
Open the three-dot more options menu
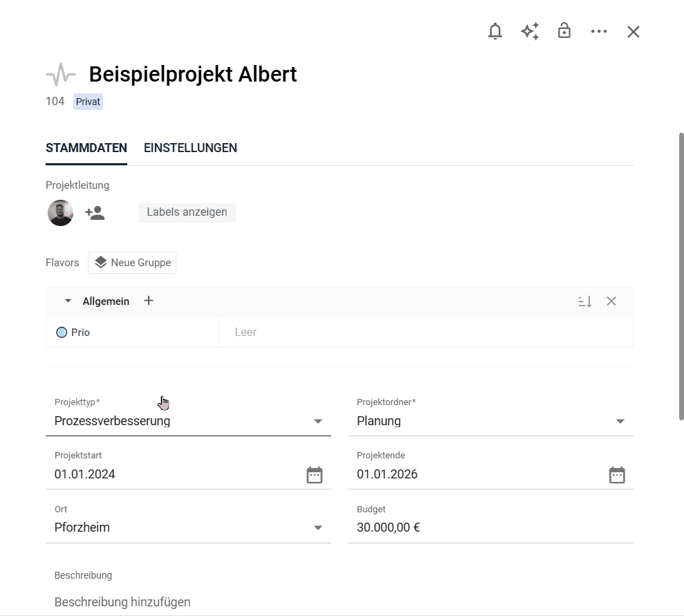pos(599,32)
